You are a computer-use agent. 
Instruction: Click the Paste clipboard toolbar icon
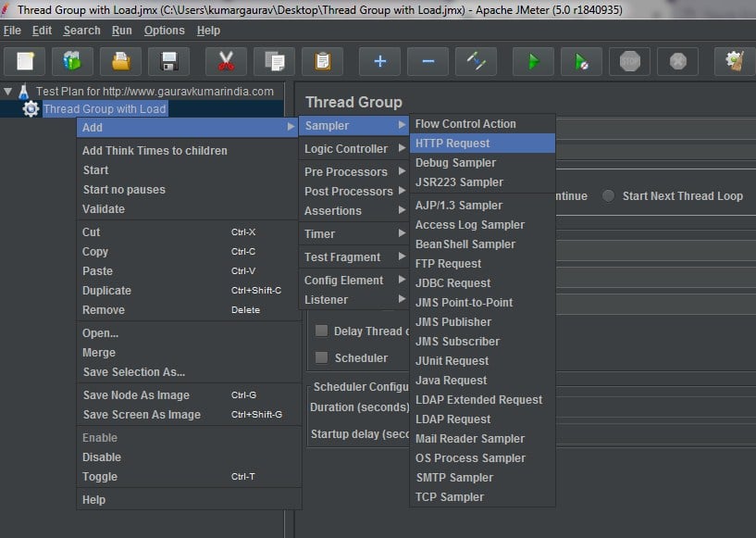point(322,62)
